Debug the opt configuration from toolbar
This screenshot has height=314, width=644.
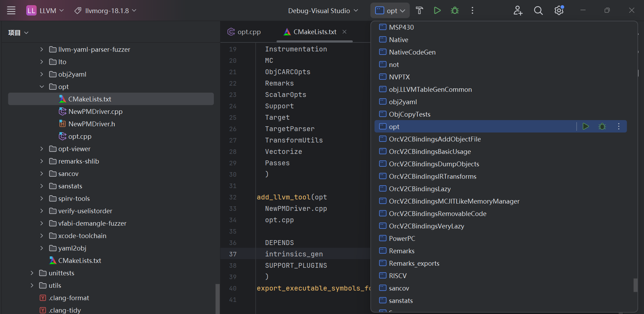coord(455,11)
